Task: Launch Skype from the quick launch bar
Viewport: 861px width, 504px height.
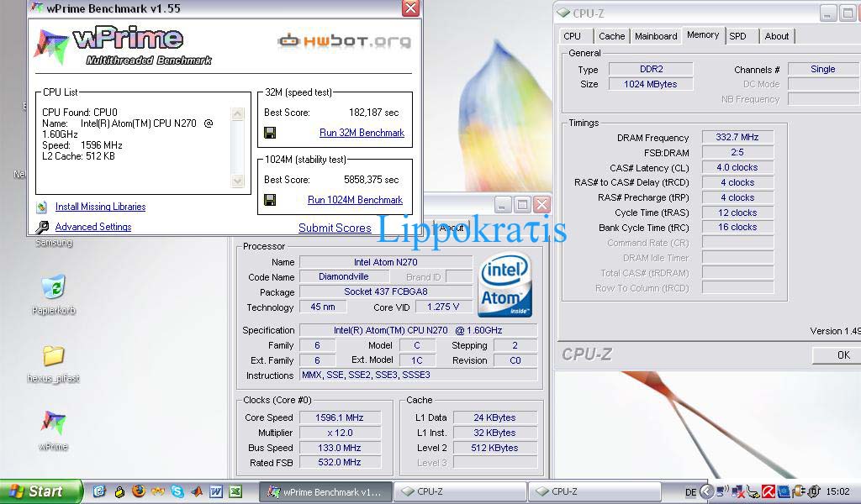Action: coord(177,491)
